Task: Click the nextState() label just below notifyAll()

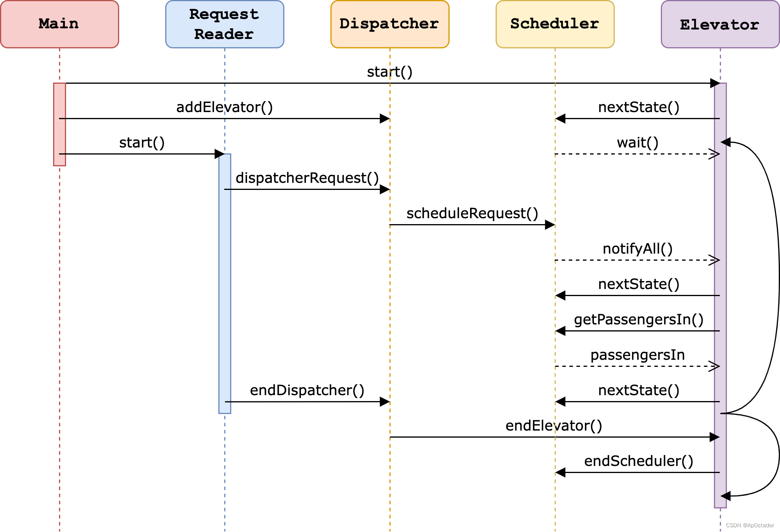Action: tap(639, 284)
